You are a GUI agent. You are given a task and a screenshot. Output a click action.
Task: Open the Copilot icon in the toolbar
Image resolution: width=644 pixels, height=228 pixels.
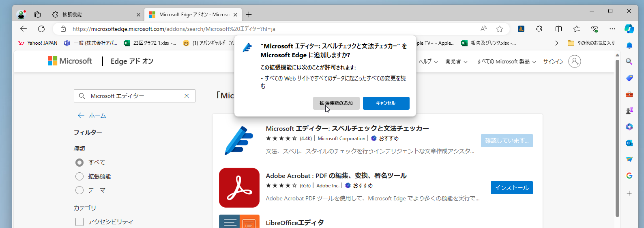pos(629,29)
